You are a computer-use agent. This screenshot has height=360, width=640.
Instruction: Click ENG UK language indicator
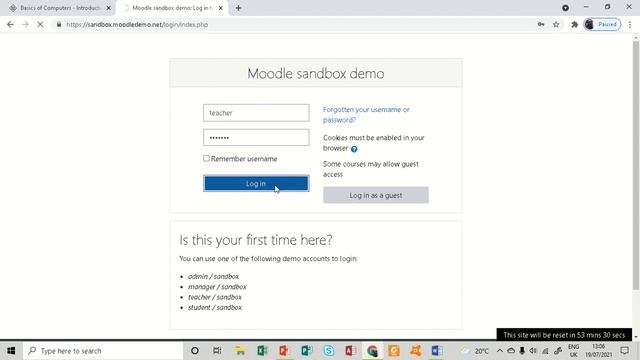573,351
